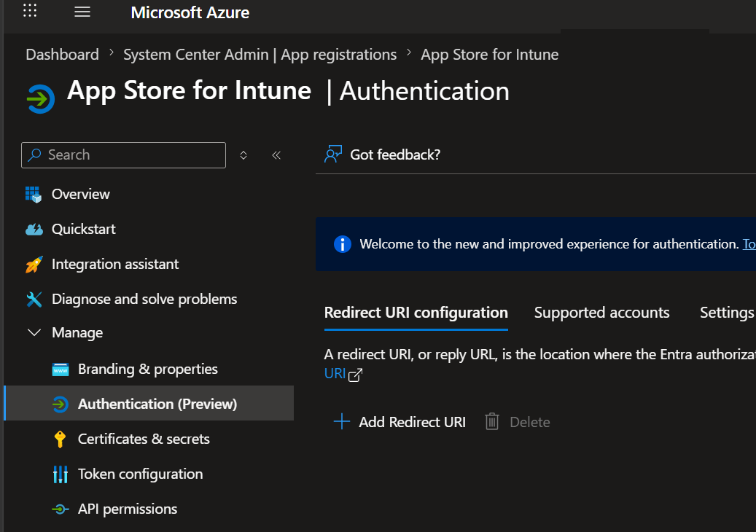Click the Overview grid icon

pyautogui.click(x=34, y=195)
